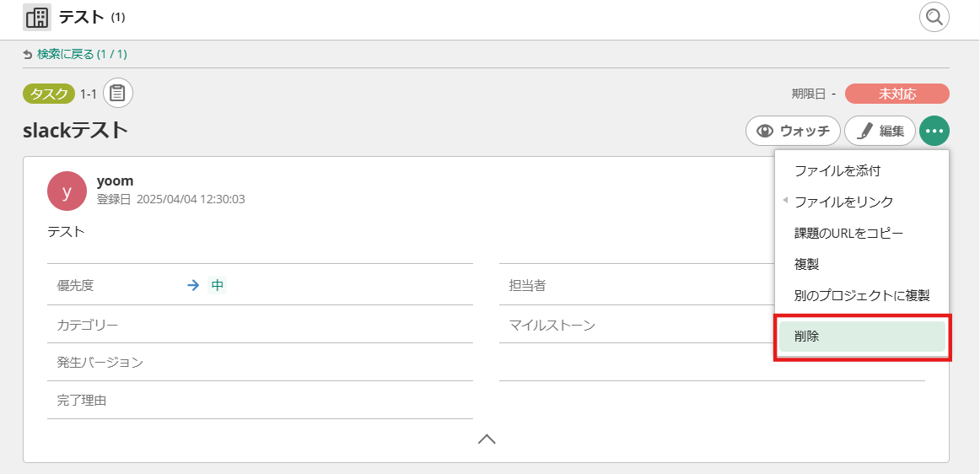Image resolution: width=980 pixels, height=474 pixels.
Task: Choose ファイルをリンク in the menu
Action: (843, 202)
